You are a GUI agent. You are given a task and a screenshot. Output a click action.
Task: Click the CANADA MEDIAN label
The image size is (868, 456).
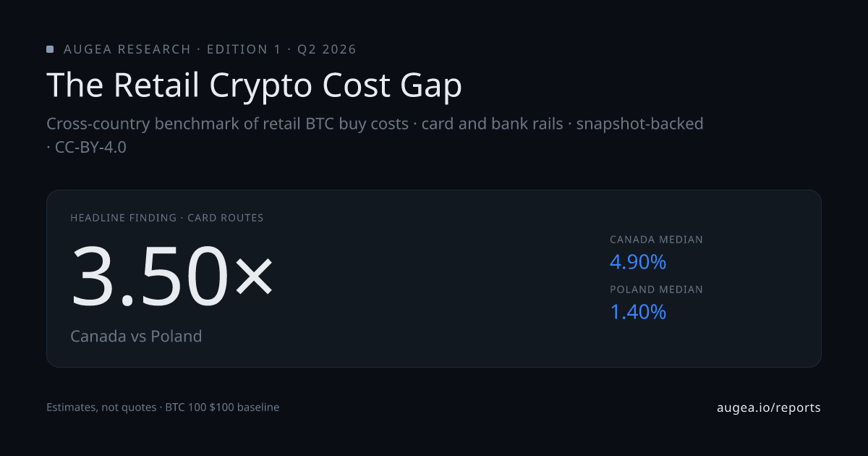(656, 240)
